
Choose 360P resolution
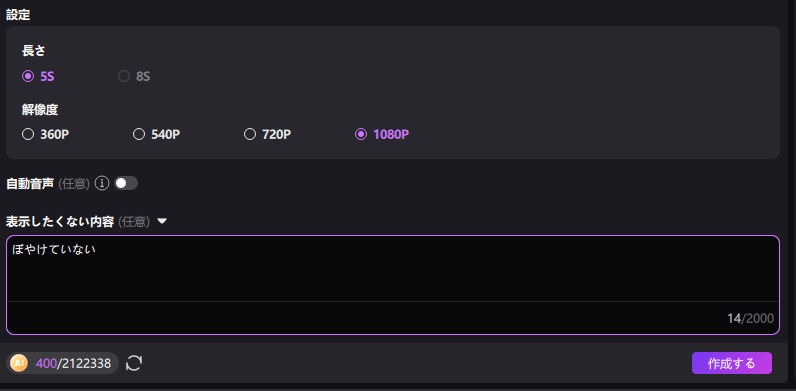[28, 135]
